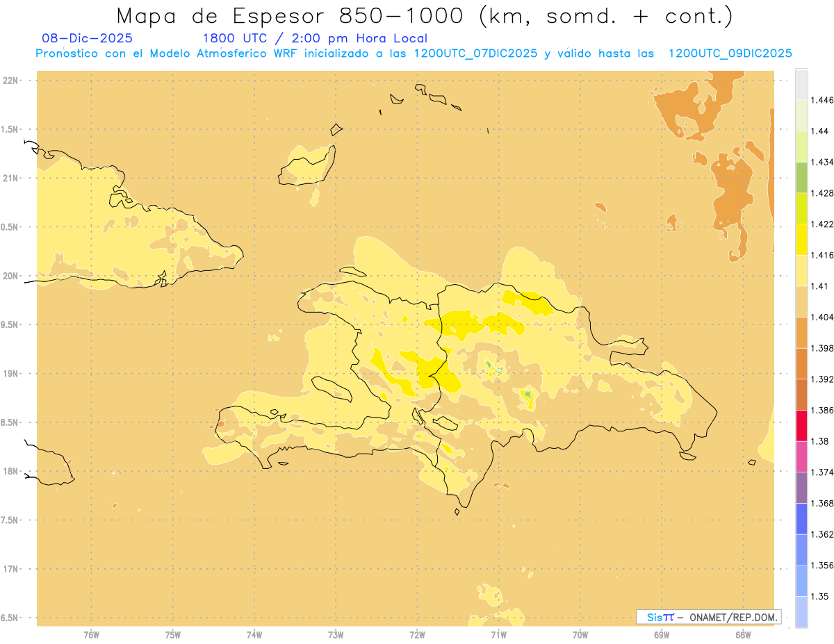Click the red segment of the colorbar
Viewport: 834px width, 644px height.
pos(801,425)
